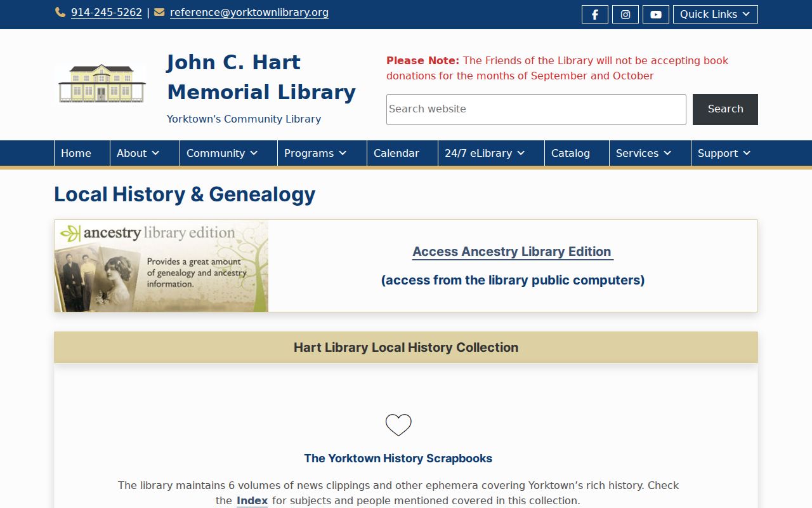Expand the 24/7 eLibrary menu
The width and height of the screenshot is (812, 508).
491,153
